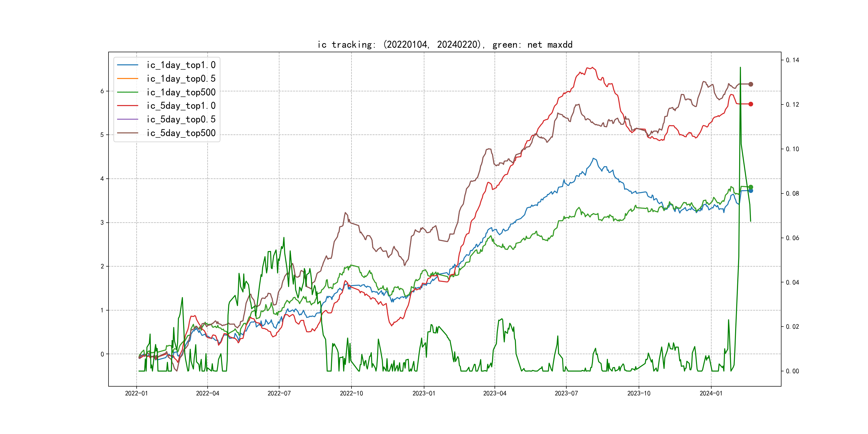Click the 2023-04 x-axis date label
The image size is (868, 434).
point(494,393)
